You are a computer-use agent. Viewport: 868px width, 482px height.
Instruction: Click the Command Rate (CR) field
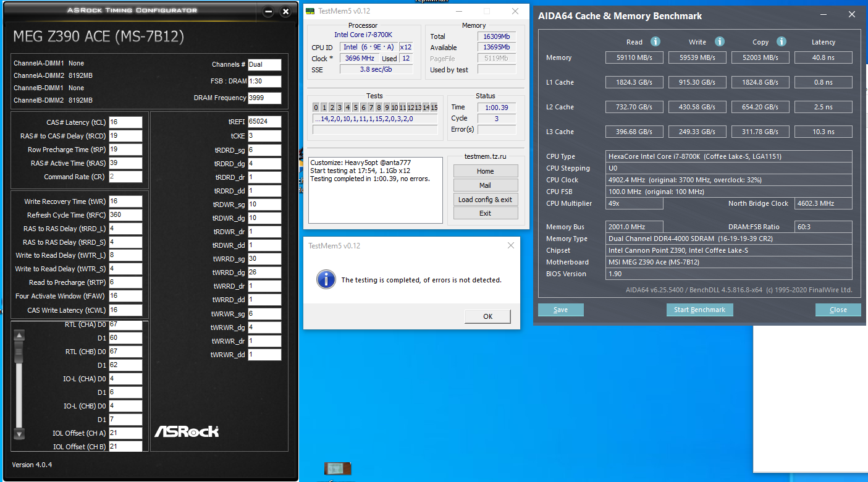(125, 177)
